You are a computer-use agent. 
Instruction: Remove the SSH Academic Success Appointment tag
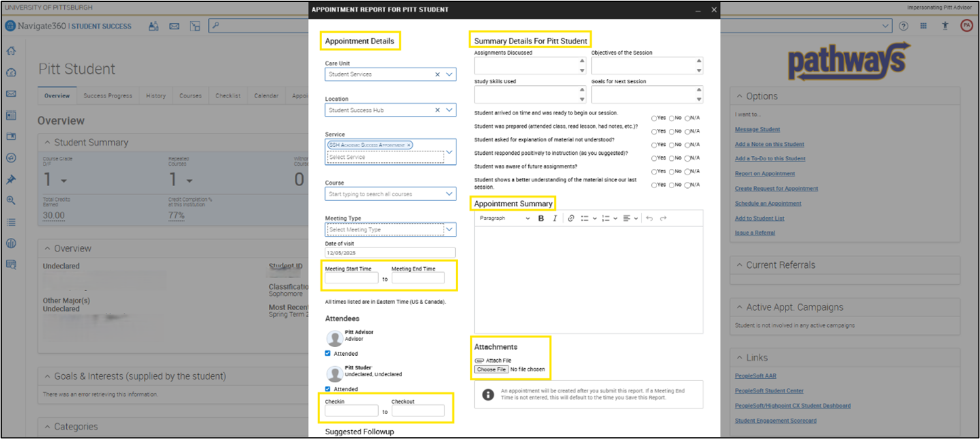click(x=409, y=145)
